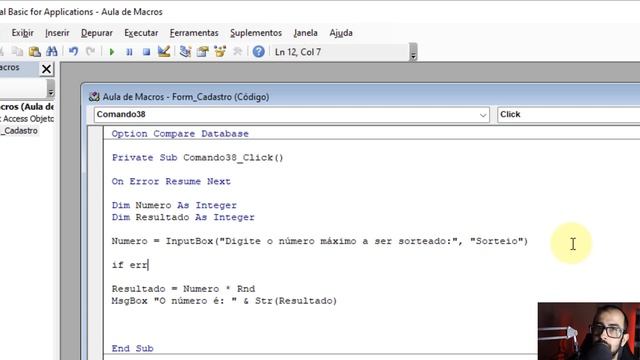Click the webcam overlay thumbnail
This screenshot has height=360, width=640.
click(x=589, y=331)
